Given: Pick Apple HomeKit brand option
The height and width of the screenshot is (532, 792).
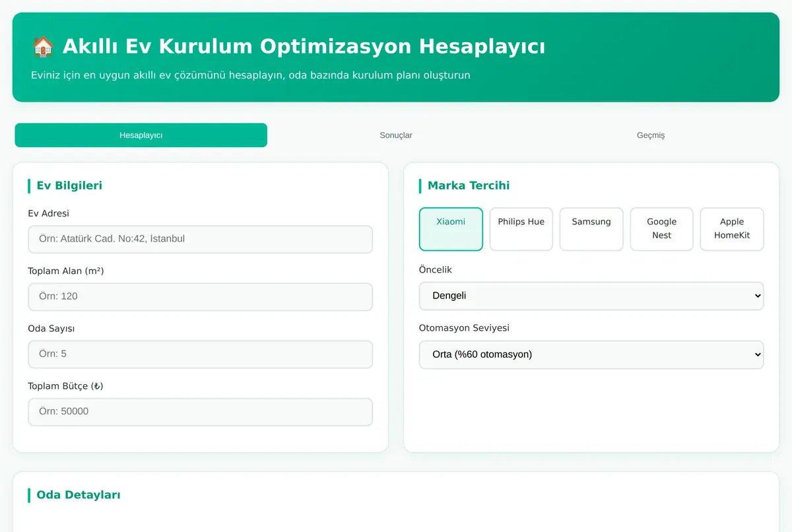Looking at the screenshot, I should pyautogui.click(x=732, y=229).
